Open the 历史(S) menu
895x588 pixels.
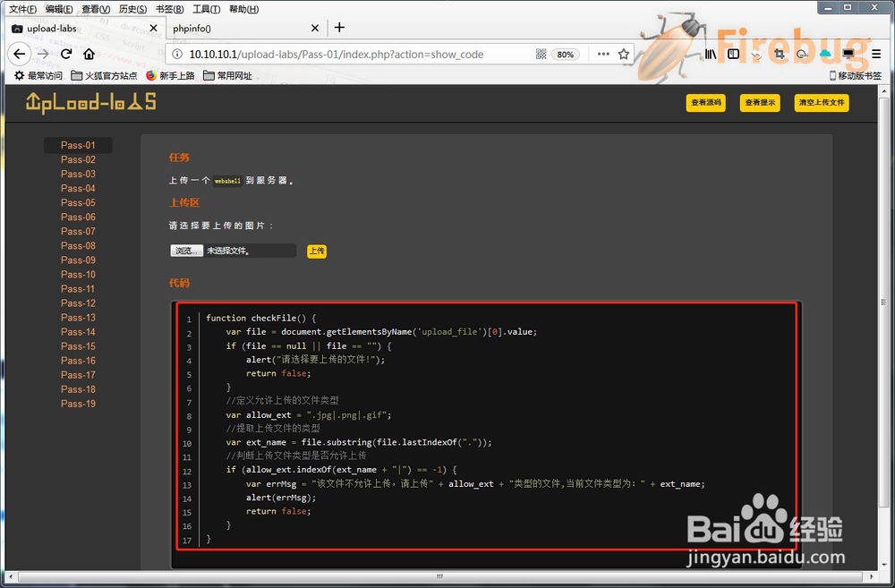click(x=133, y=9)
